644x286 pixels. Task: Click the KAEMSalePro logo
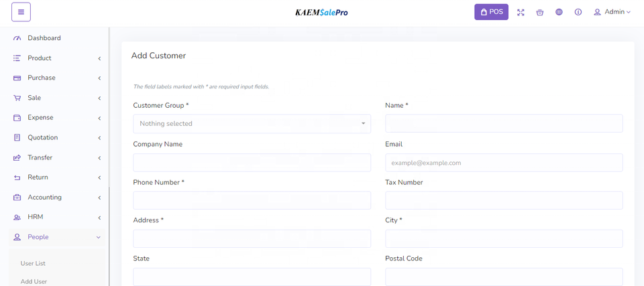(x=321, y=13)
